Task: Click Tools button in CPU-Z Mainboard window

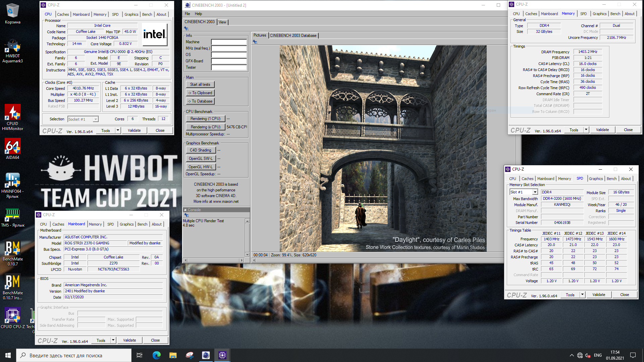Action: 101,340
